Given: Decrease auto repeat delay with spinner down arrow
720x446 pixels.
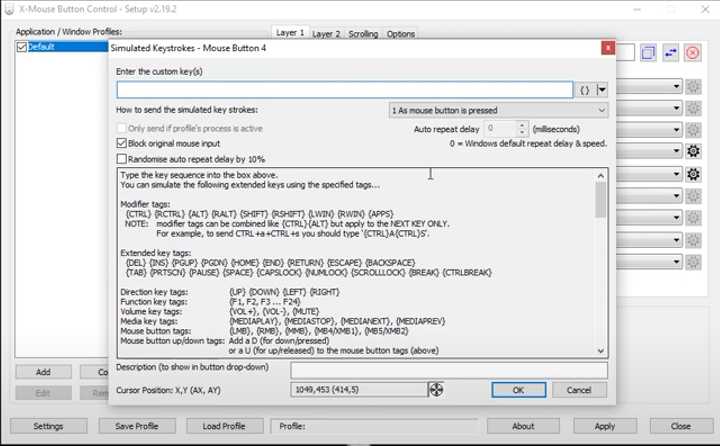Looking at the screenshot, I should pyautogui.click(x=522, y=132).
